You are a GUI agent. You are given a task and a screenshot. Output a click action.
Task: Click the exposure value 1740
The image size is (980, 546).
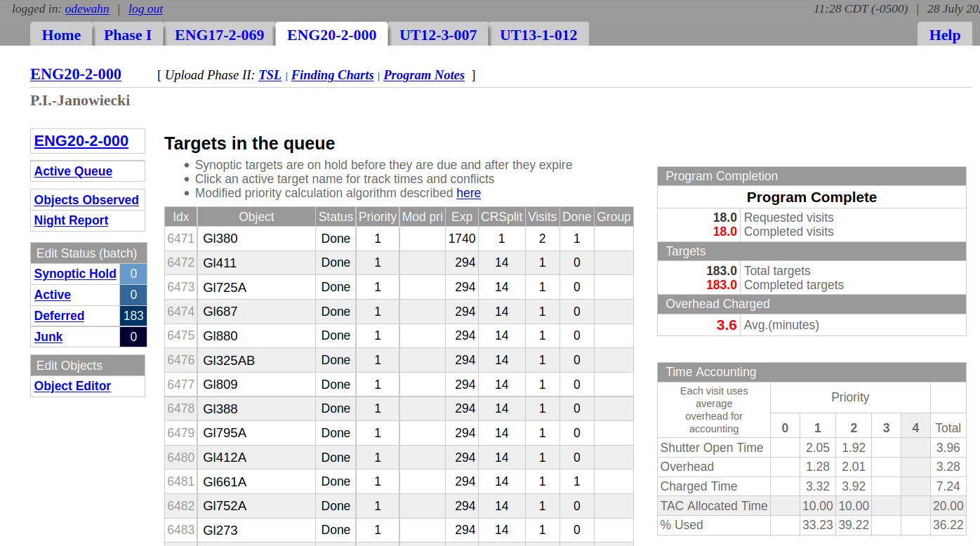tap(462, 239)
